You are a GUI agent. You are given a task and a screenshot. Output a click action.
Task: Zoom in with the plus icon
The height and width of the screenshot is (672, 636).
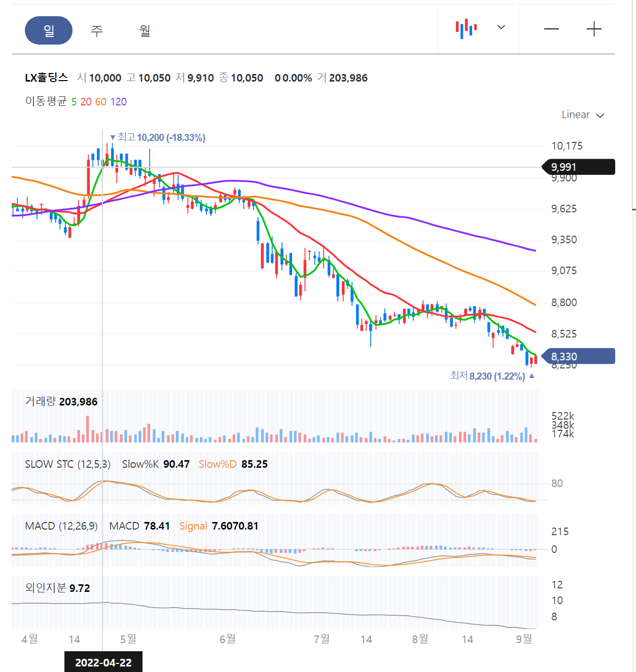click(x=594, y=29)
